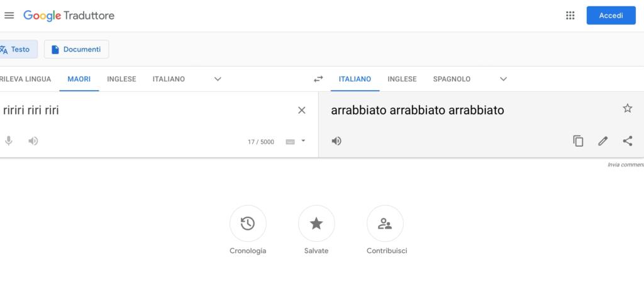This screenshot has width=644, height=308.
Task: Share the translation
Action: click(x=627, y=141)
